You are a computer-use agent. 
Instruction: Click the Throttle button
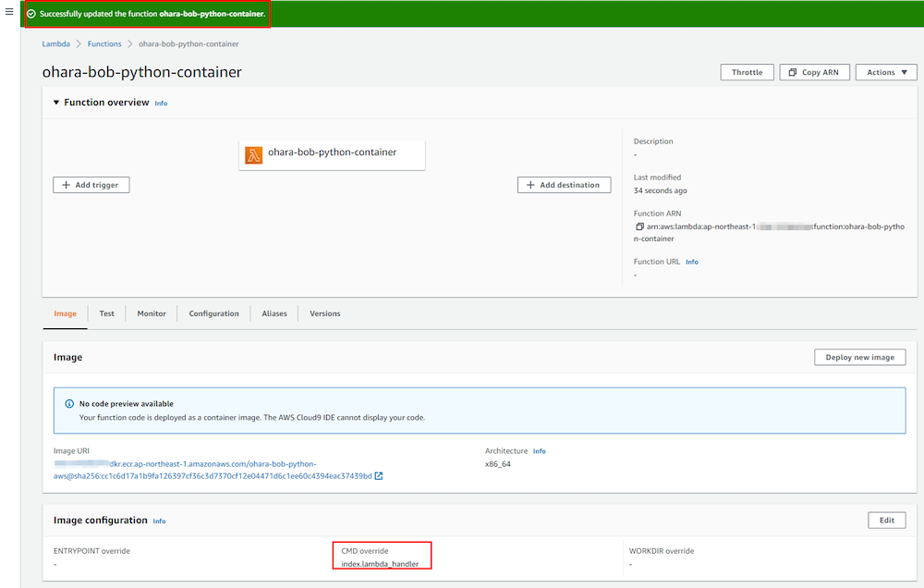(747, 72)
